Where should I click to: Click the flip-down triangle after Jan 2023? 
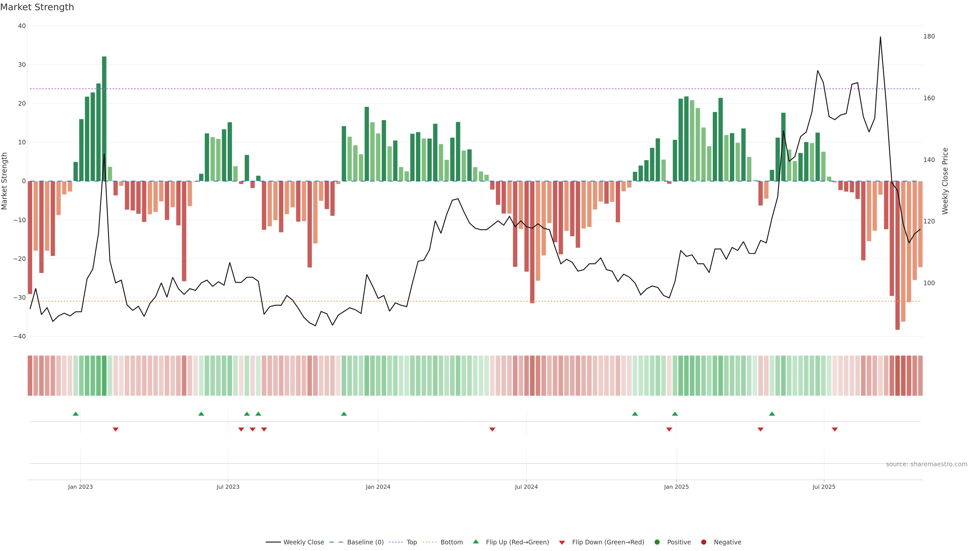116,429
